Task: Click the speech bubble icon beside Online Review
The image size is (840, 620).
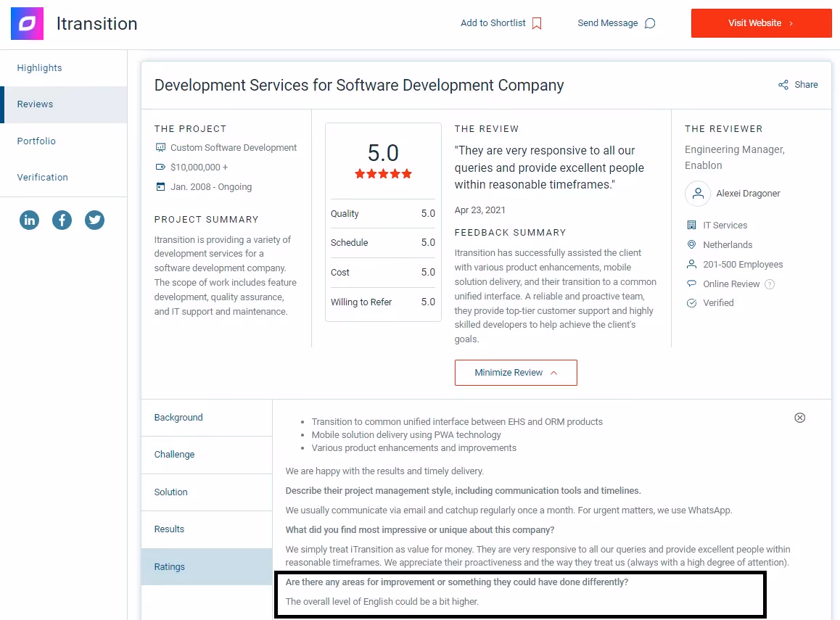Action: (x=691, y=284)
